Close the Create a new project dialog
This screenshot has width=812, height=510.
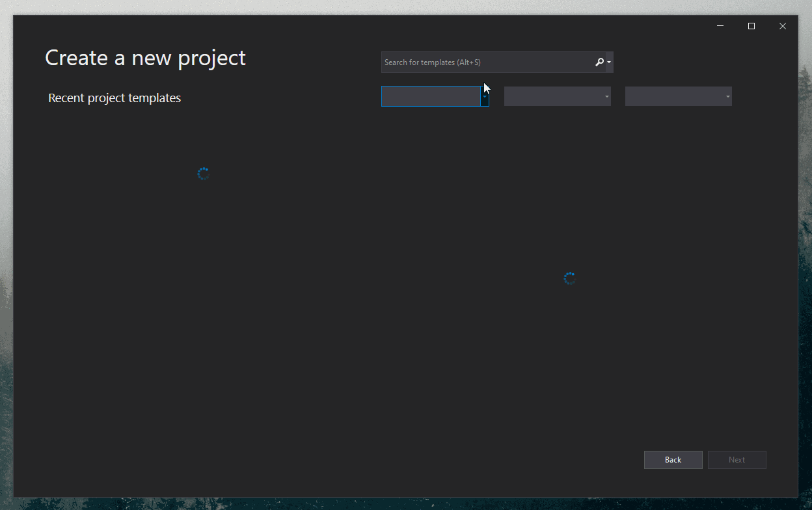(x=783, y=26)
